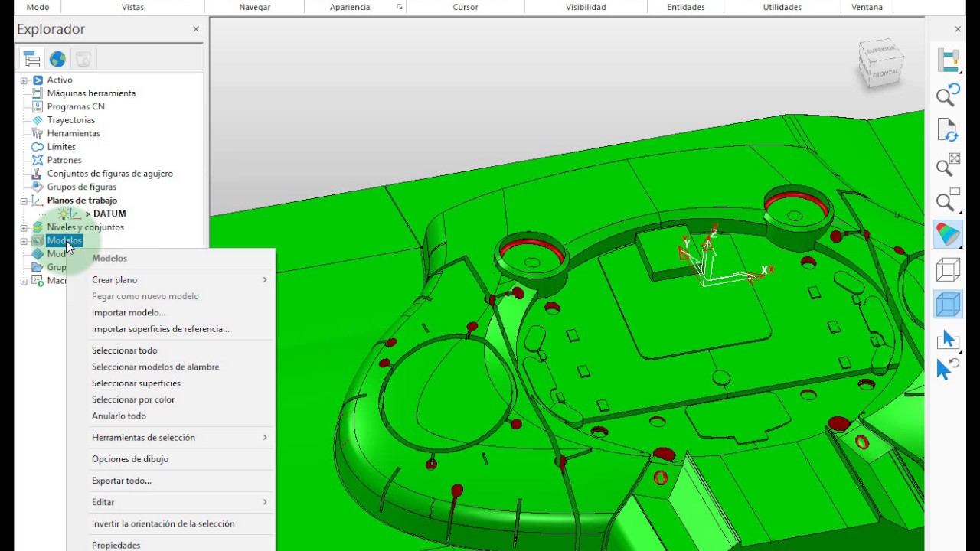Click the Máquinas herramienta icon
Viewport: 980px width, 551px height.
(38, 93)
